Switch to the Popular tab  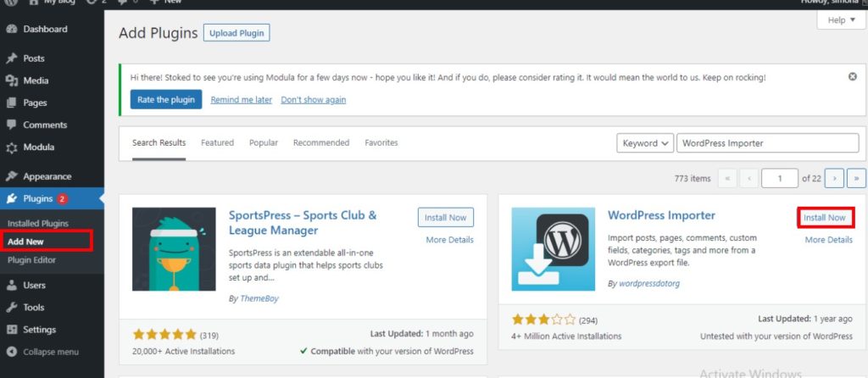pos(264,142)
